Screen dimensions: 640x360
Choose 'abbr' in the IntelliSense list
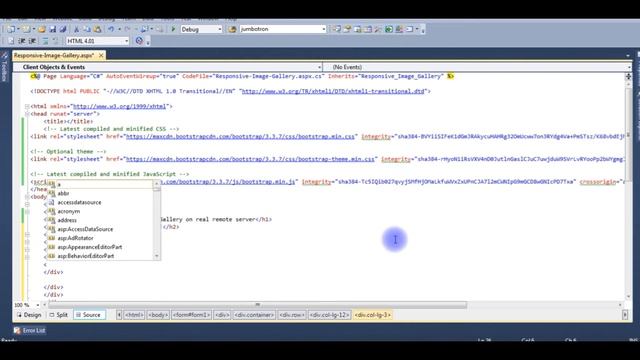click(100, 193)
